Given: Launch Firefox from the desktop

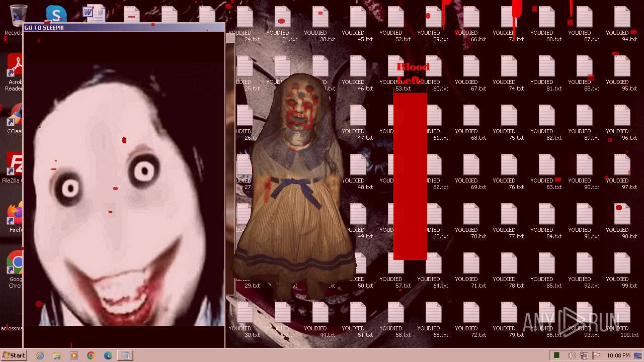Looking at the screenshot, I should (15, 217).
